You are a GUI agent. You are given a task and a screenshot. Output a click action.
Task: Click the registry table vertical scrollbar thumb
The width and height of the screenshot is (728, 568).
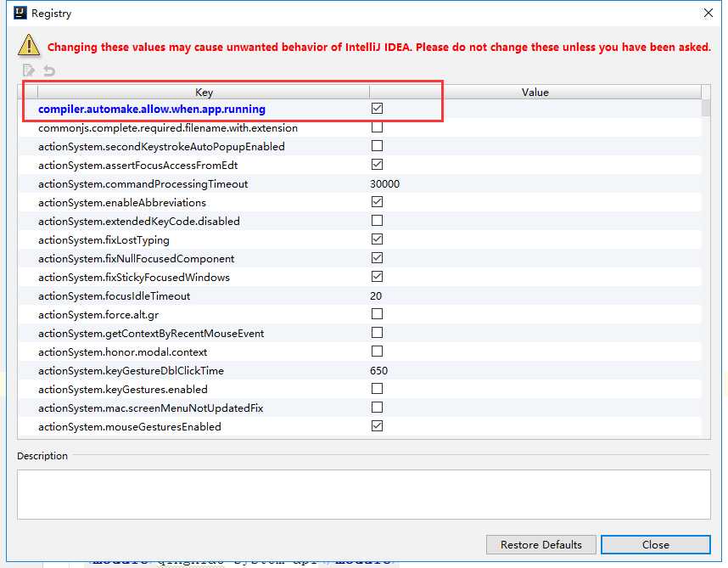pos(706,108)
